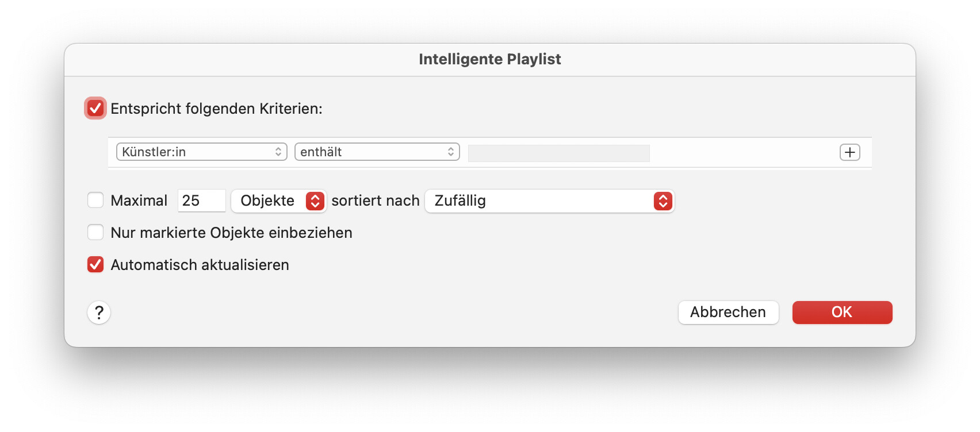
Task: Click the small chevrons in the enthält selector
Action: coord(451,152)
